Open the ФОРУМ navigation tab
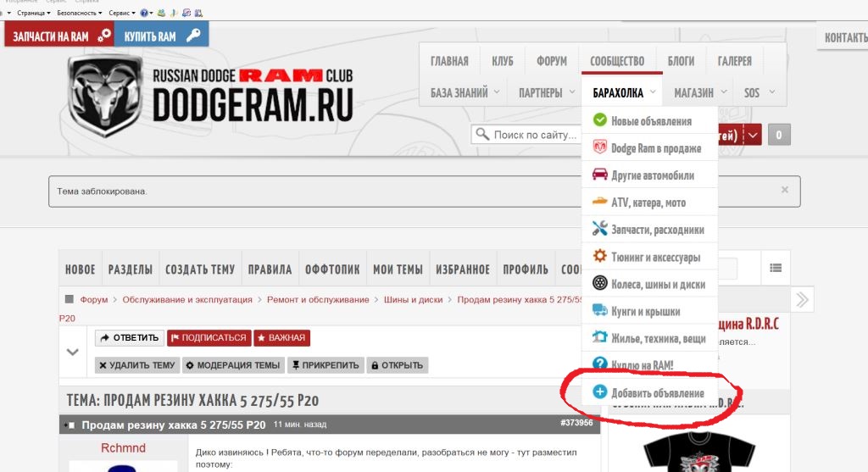The width and height of the screenshot is (868, 472). pyautogui.click(x=551, y=61)
